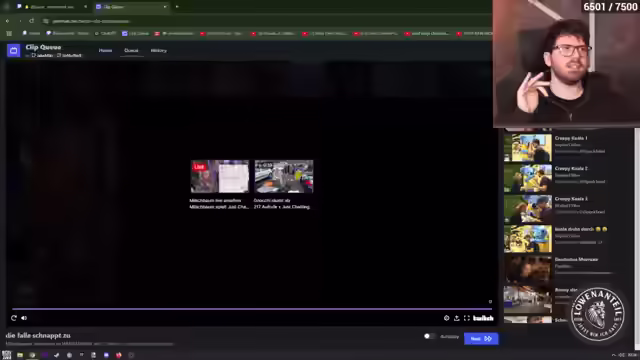640x360 pixels.
Task: Click the browser address bar
Action: pyautogui.click(x=245, y=21)
